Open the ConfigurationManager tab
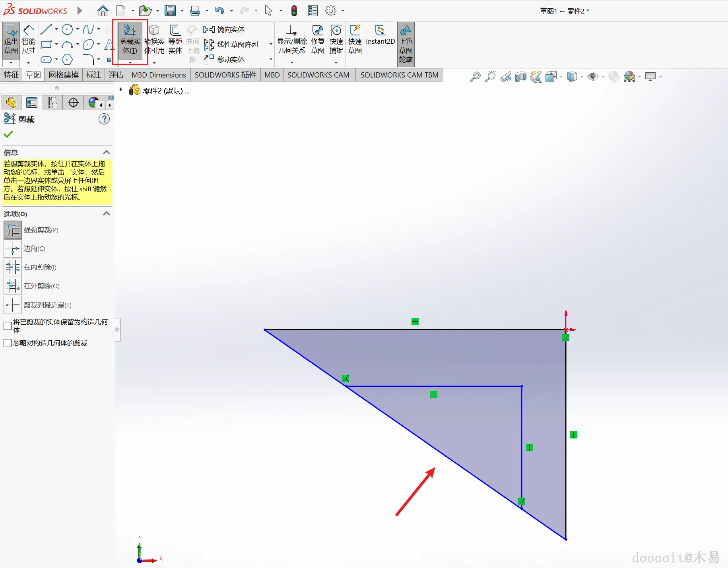This screenshot has height=568, width=728. (x=52, y=103)
